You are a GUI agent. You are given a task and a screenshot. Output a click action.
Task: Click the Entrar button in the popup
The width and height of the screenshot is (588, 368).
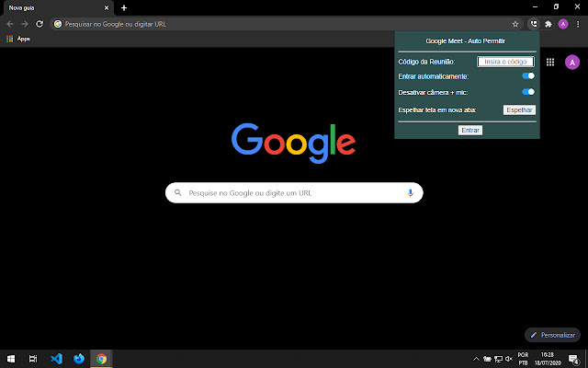(x=470, y=130)
